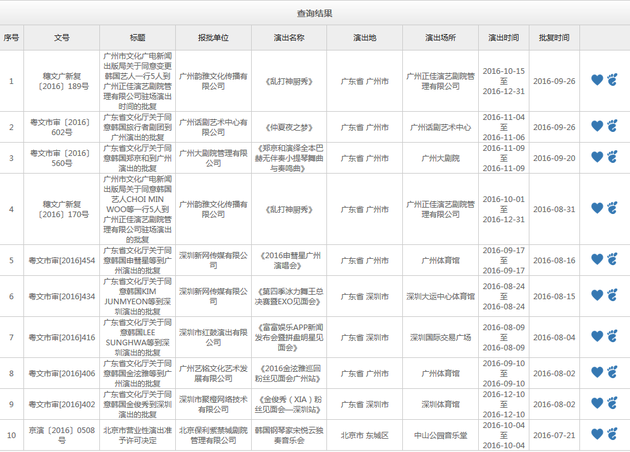Click venue 深圳大运中心体育馆

[440, 297]
